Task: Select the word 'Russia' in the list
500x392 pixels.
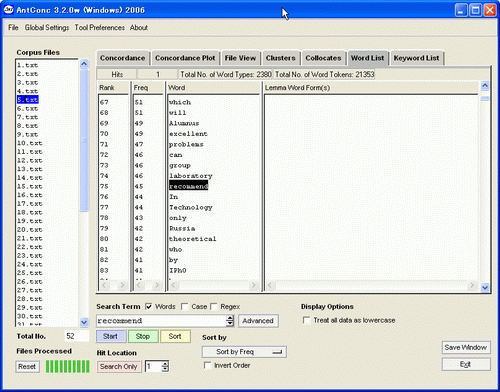Action: click(x=182, y=228)
